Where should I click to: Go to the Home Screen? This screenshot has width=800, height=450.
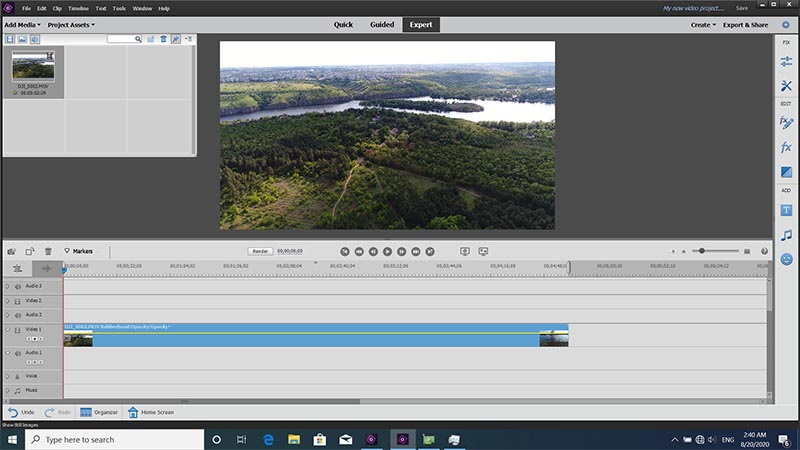(151, 412)
